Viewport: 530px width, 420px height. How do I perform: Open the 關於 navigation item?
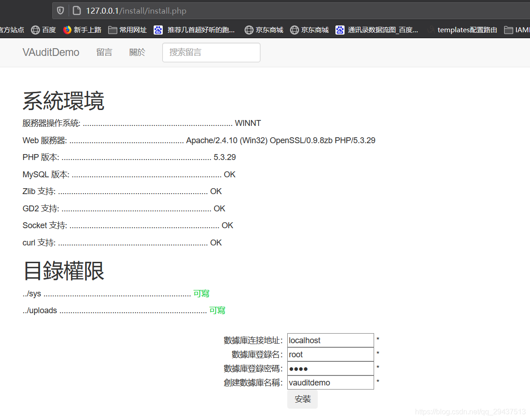click(x=137, y=52)
